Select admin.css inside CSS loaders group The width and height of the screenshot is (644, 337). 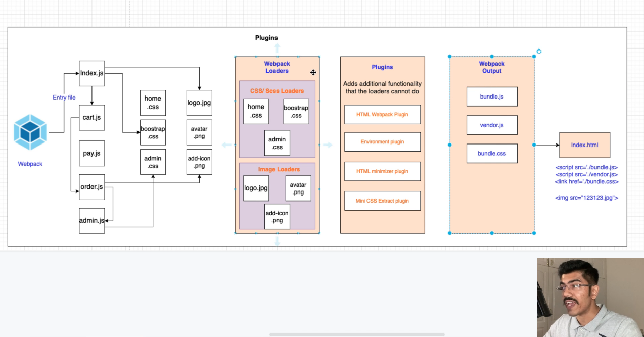tap(277, 143)
